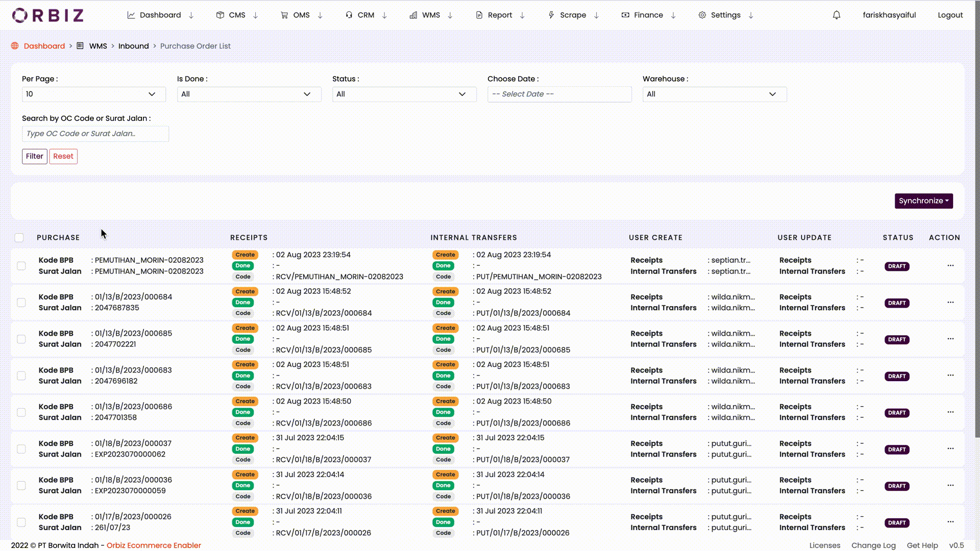This screenshot has height=551, width=980.
Task: Open the Warehouse dropdown
Action: 715,94
